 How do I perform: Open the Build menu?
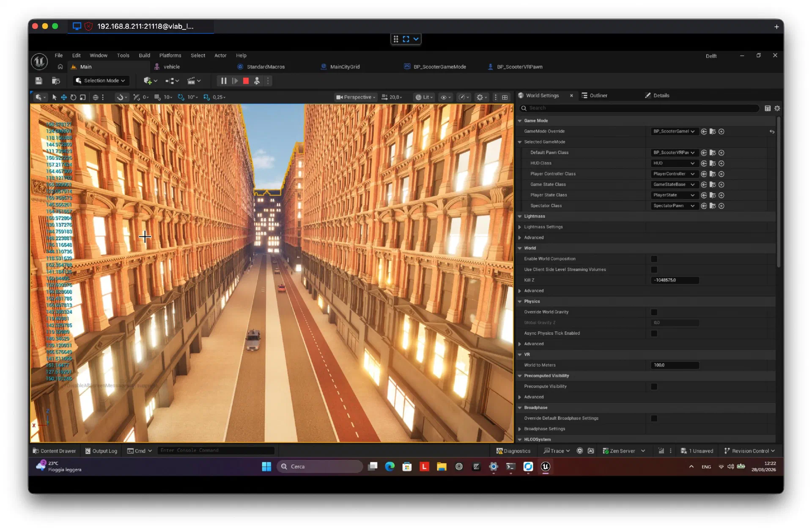click(144, 55)
